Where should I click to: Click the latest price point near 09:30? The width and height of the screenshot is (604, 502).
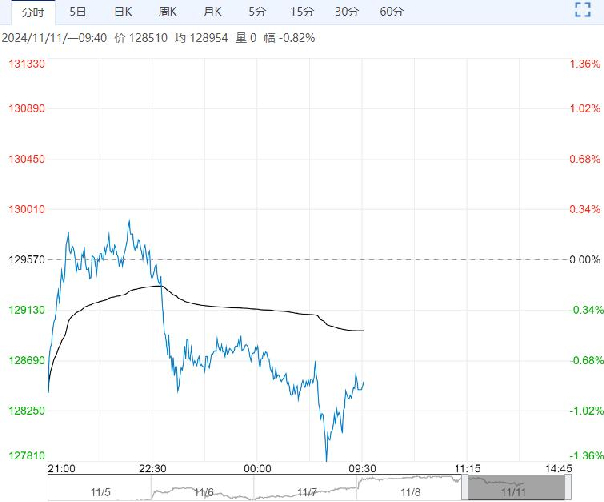tap(363, 382)
